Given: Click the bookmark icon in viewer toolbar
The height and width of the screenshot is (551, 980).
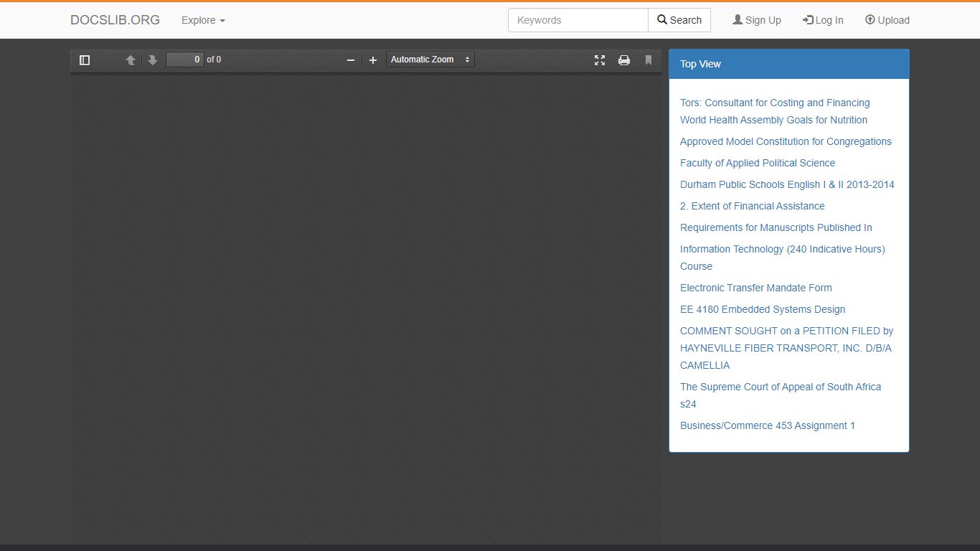Looking at the screenshot, I should pos(649,60).
